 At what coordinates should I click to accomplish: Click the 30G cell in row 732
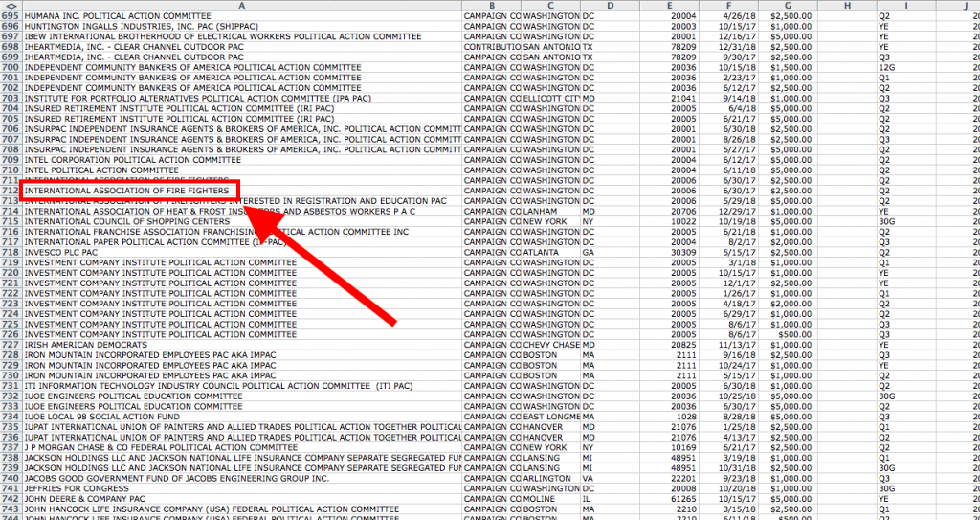[x=906, y=396]
